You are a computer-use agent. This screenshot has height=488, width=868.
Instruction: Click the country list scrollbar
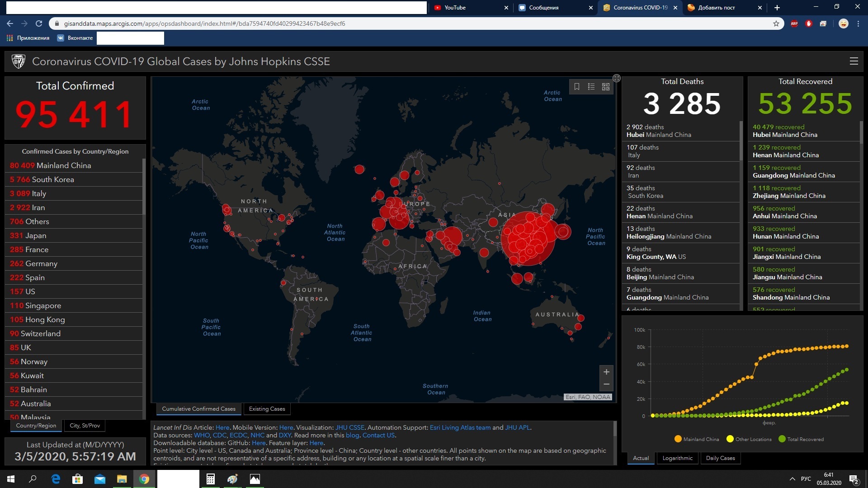coord(144,186)
